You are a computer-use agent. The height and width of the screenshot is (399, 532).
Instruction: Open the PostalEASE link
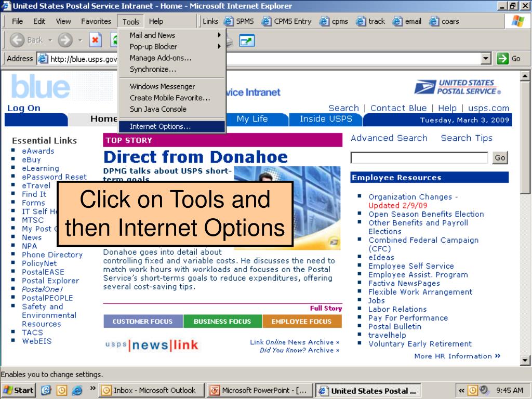[43, 272]
